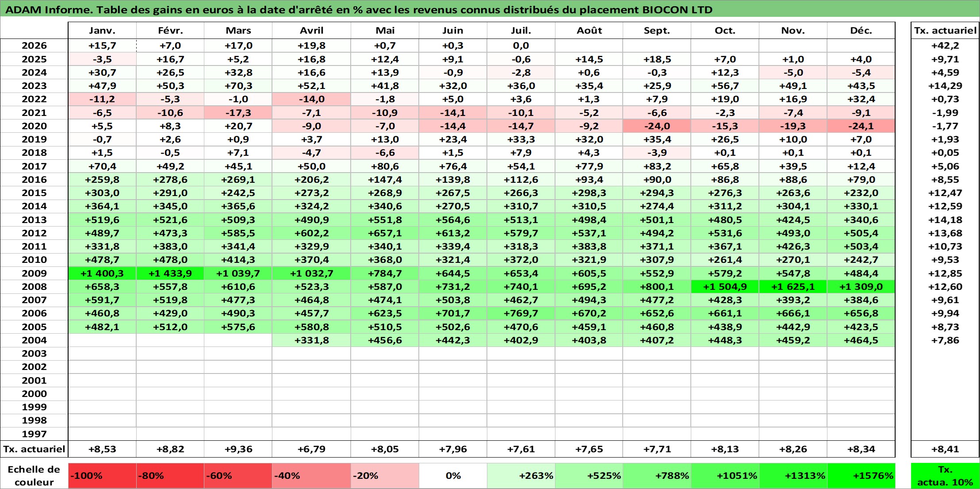The width and height of the screenshot is (980, 489).
Task: Select March 2023 cell +70,3
Action: coord(238,86)
